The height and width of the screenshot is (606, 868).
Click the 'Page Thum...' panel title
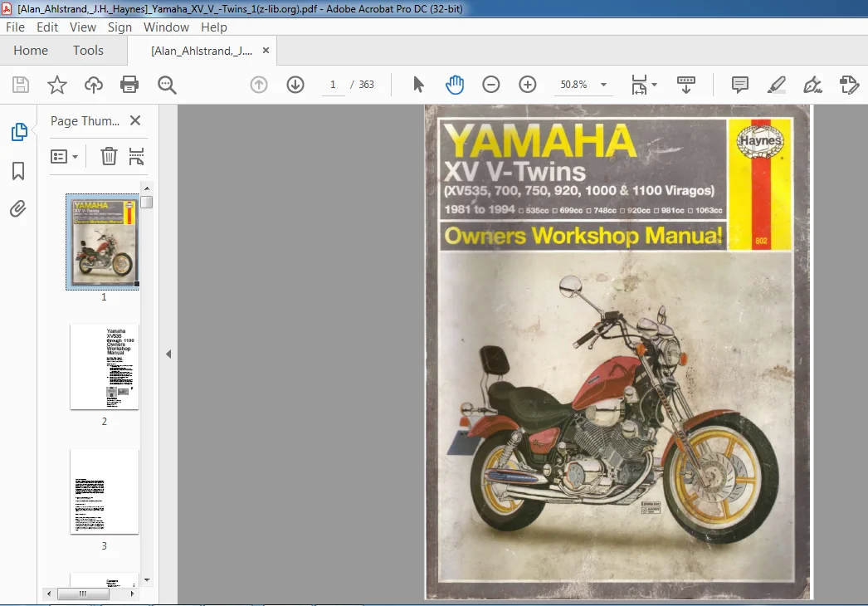coord(85,120)
